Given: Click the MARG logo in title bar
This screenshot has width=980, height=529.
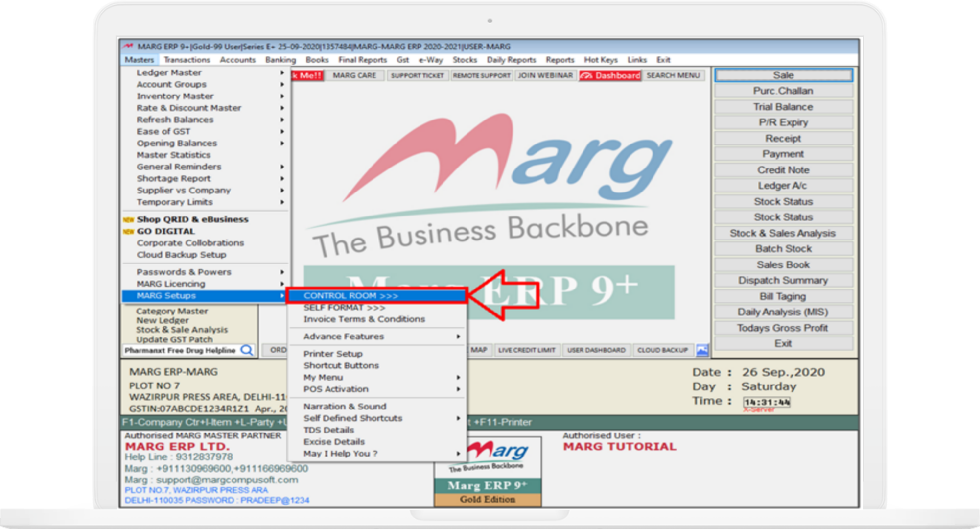Looking at the screenshot, I should click(128, 47).
